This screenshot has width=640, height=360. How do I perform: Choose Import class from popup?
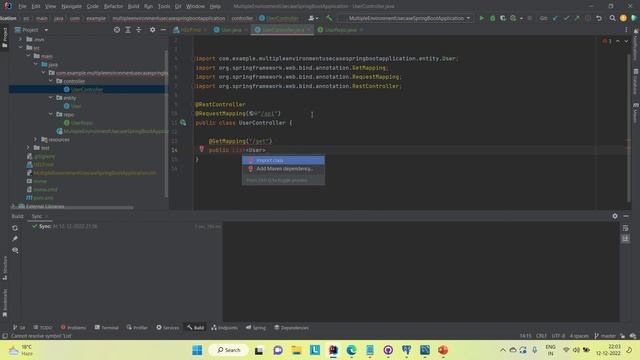283,160
